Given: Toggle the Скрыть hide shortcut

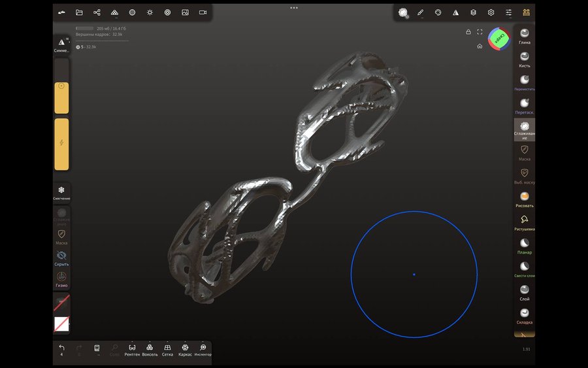Looking at the screenshot, I should [61, 258].
